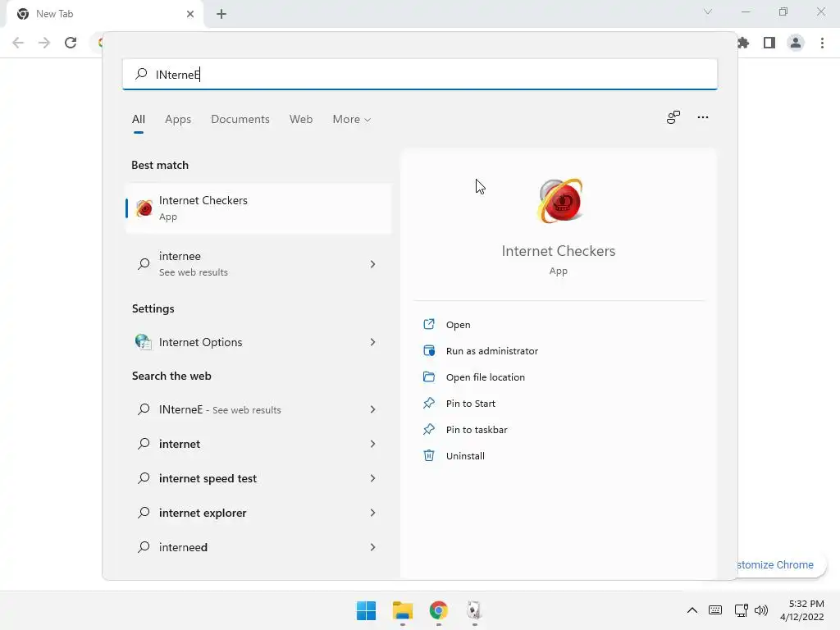
Task: Open the Internet Checkers best match result
Action: point(258,208)
